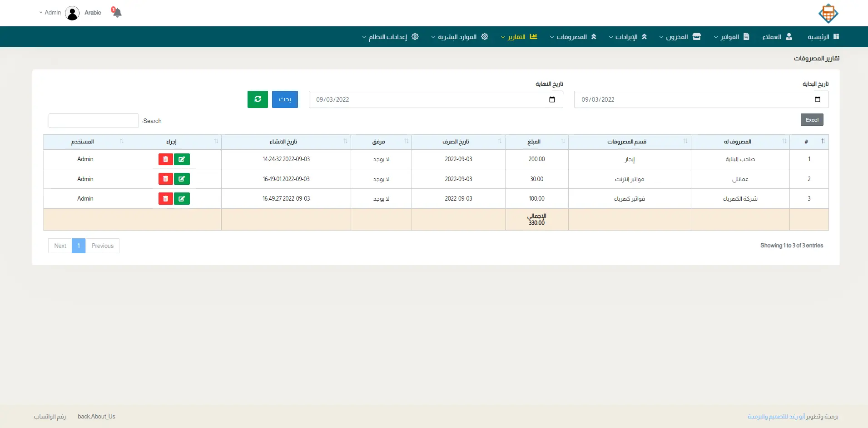Open the إعدادات النظام settings dropdown
This screenshot has height=428, width=868.
390,37
